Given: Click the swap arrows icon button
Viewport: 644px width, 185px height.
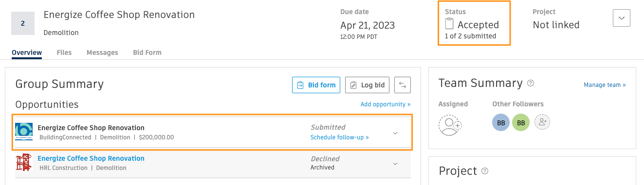Looking at the screenshot, I should (x=403, y=85).
